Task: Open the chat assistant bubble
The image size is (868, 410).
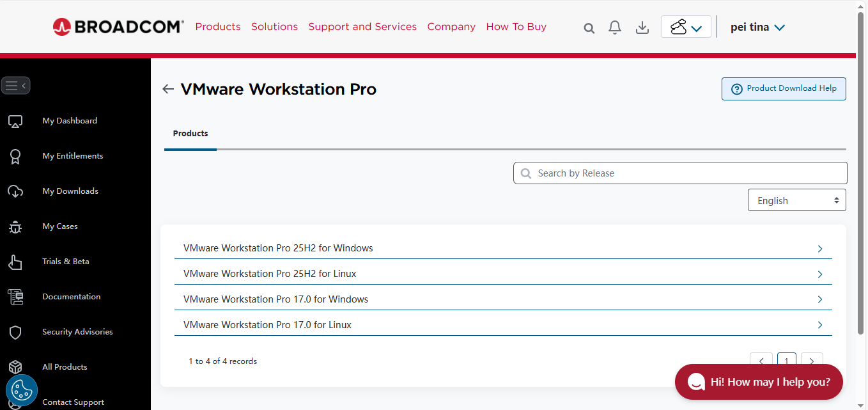Action: [x=758, y=382]
